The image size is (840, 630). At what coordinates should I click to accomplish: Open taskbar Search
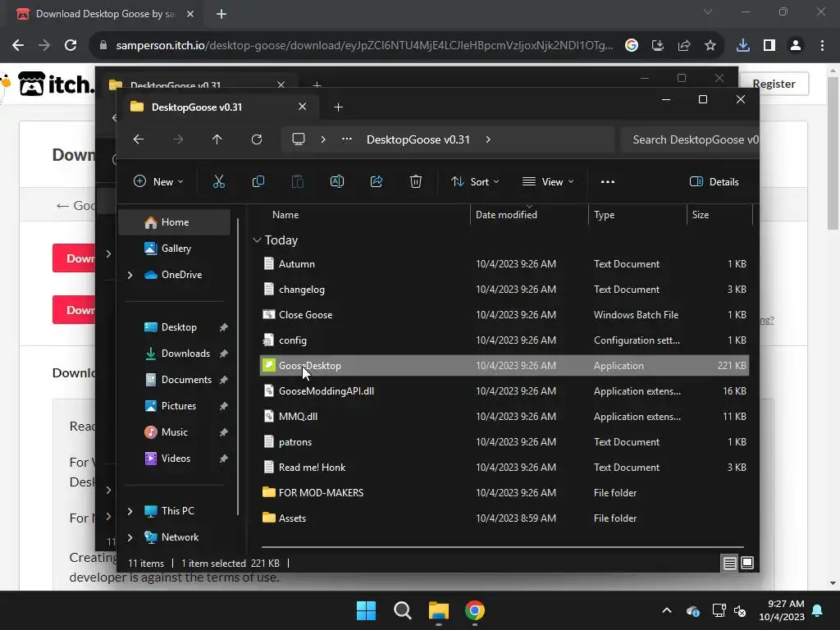point(402,610)
